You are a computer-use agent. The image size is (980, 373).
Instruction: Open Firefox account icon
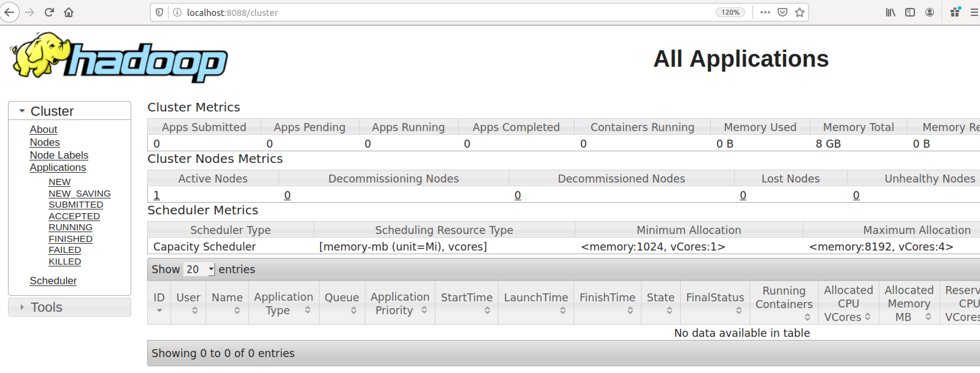coord(929,13)
